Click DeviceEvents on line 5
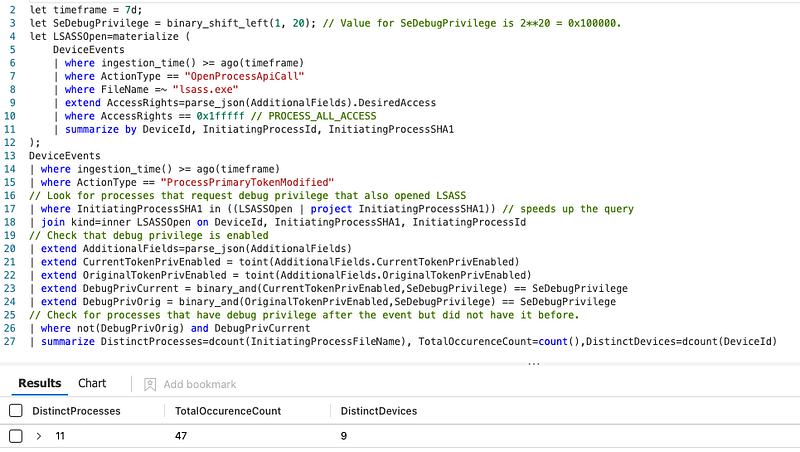Image resolution: width=800 pixels, height=452 pixels. click(89, 49)
